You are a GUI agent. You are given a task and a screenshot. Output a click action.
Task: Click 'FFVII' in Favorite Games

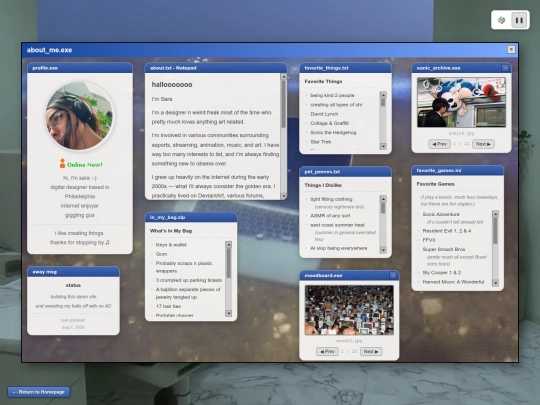point(429,240)
